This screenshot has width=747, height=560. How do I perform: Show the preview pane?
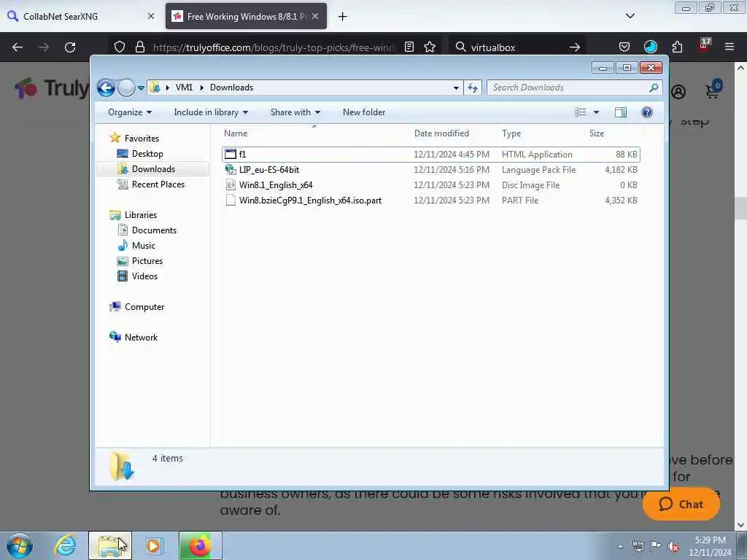[x=621, y=112]
